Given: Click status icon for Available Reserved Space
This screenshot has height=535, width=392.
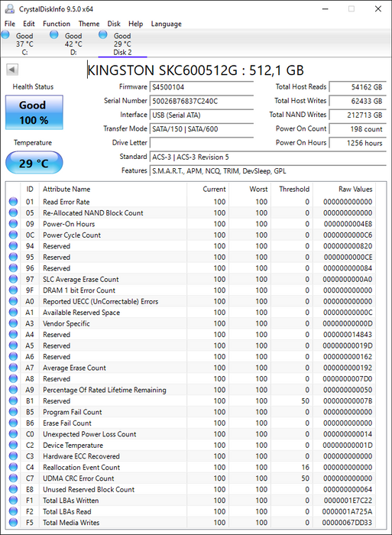Looking at the screenshot, I should click(x=13, y=312).
